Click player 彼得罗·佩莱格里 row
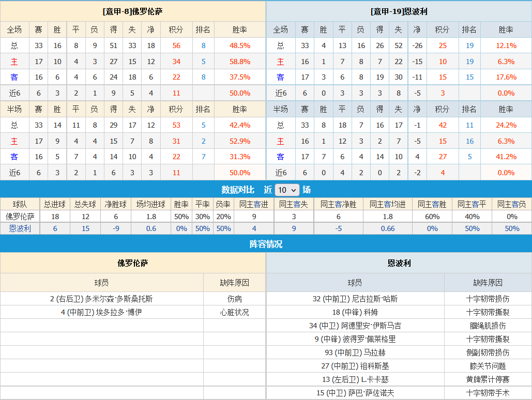 click(x=355, y=339)
